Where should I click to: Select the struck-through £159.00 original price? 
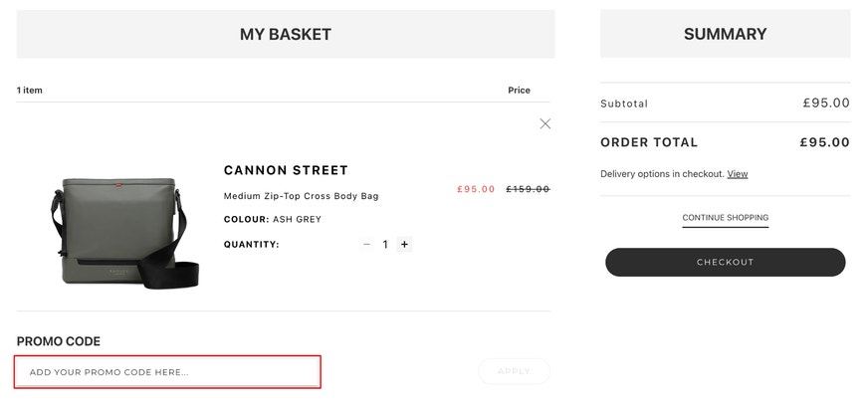pos(528,189)
